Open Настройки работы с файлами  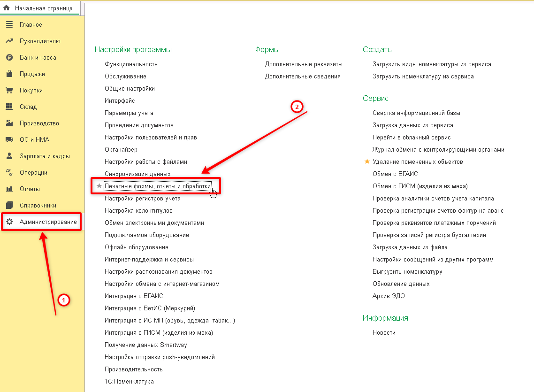(146, 162)
